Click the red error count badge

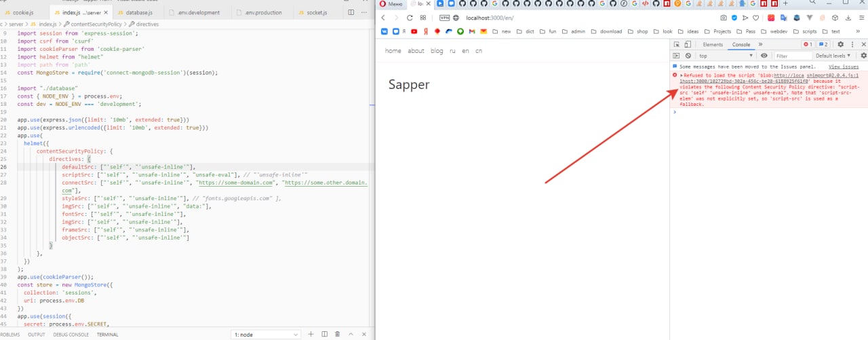click(808, 44)
